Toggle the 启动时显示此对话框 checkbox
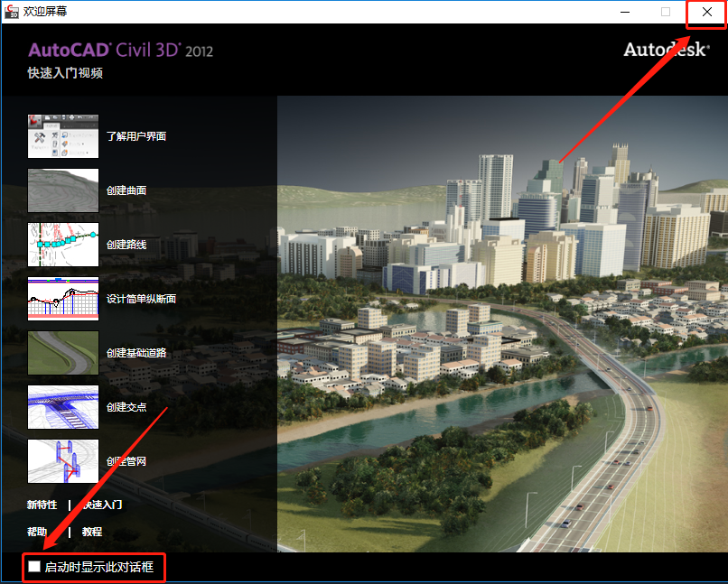This screenshot has height=584, width=728. [34, 566]
